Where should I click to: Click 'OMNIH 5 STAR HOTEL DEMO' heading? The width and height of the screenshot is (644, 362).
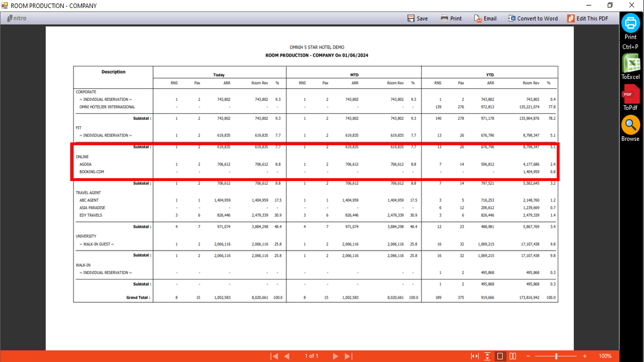[x=317, y=47]
